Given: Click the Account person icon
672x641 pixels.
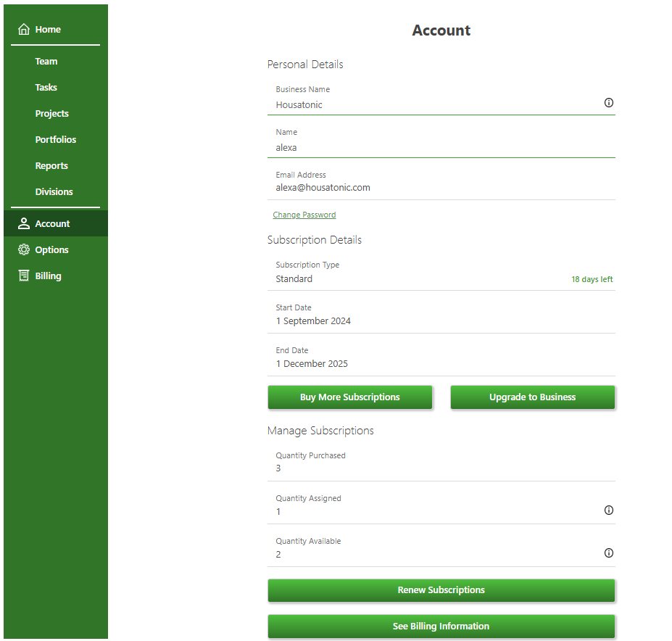Looking at the screenshot, I should tap(24, 224).
